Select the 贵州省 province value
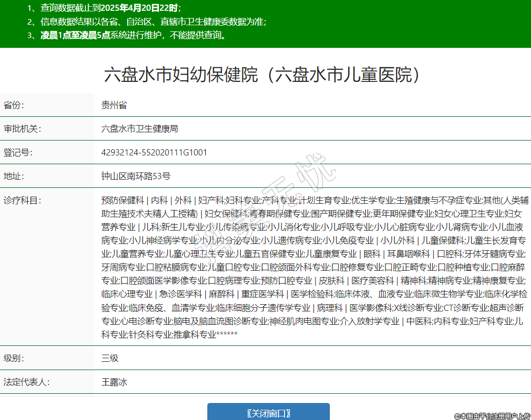 114,106
